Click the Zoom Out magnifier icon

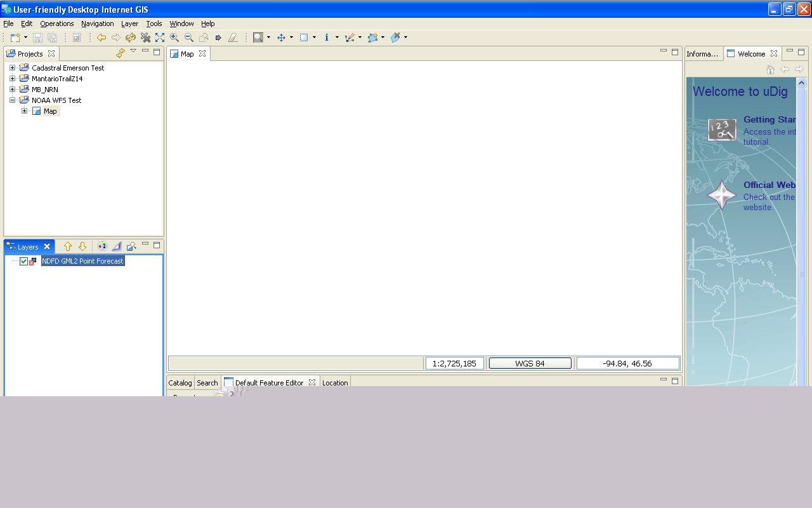point(189,37)
